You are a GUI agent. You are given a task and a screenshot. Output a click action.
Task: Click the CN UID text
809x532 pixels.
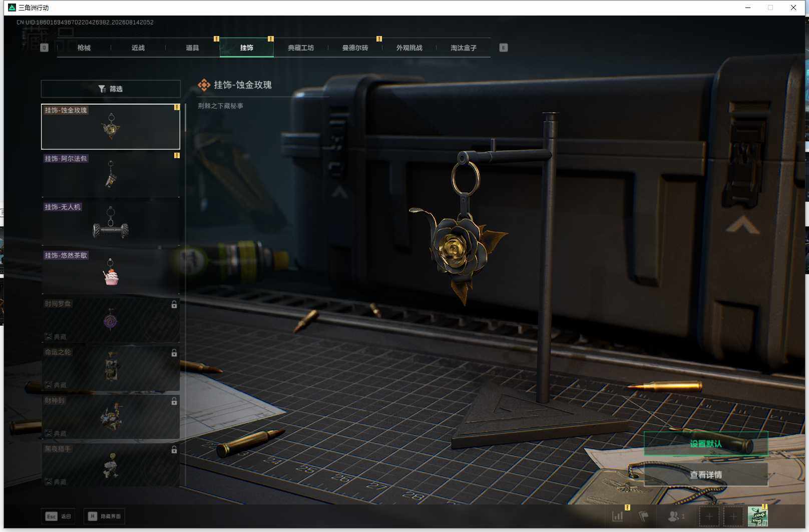[85, 23]
